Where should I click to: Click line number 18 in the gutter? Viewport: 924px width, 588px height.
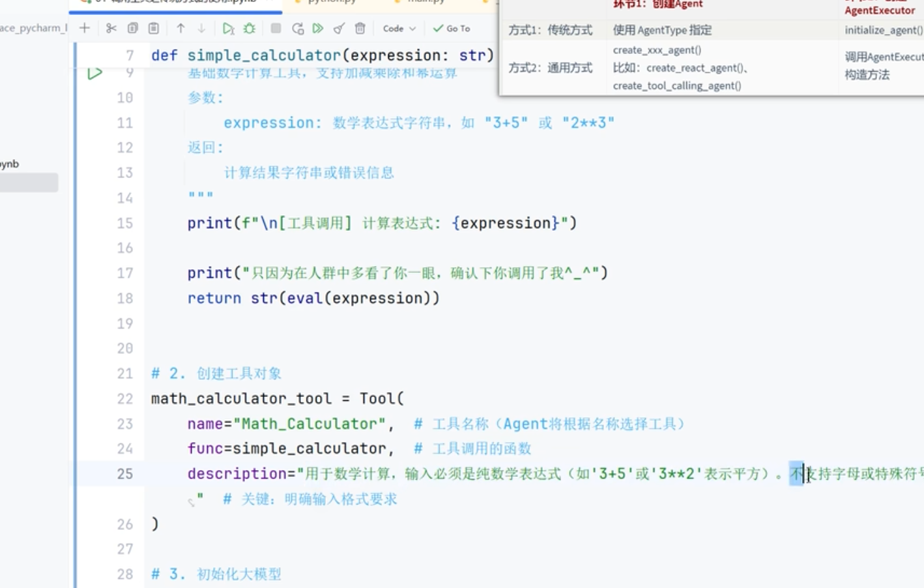click(125, 299)
